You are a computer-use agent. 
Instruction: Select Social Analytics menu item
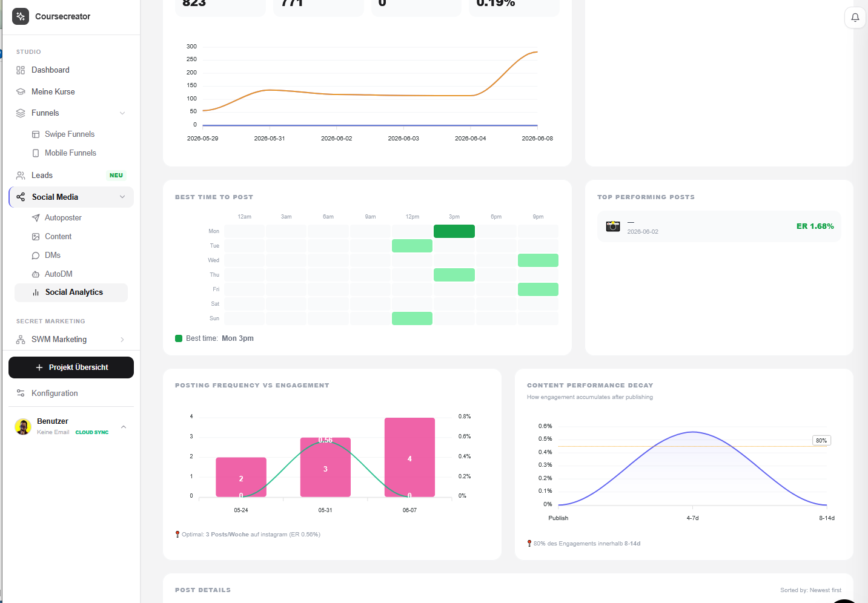[x=71, y=292]
